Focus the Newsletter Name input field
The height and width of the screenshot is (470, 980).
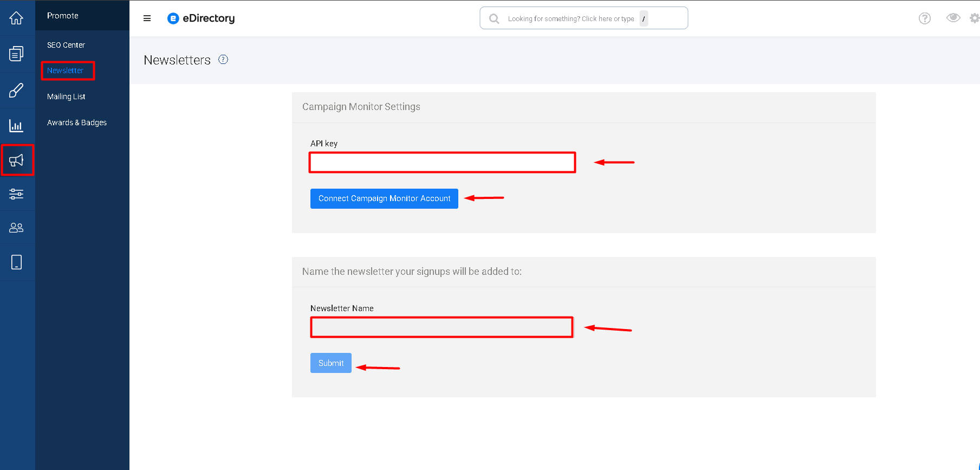[x=442, y=327]
